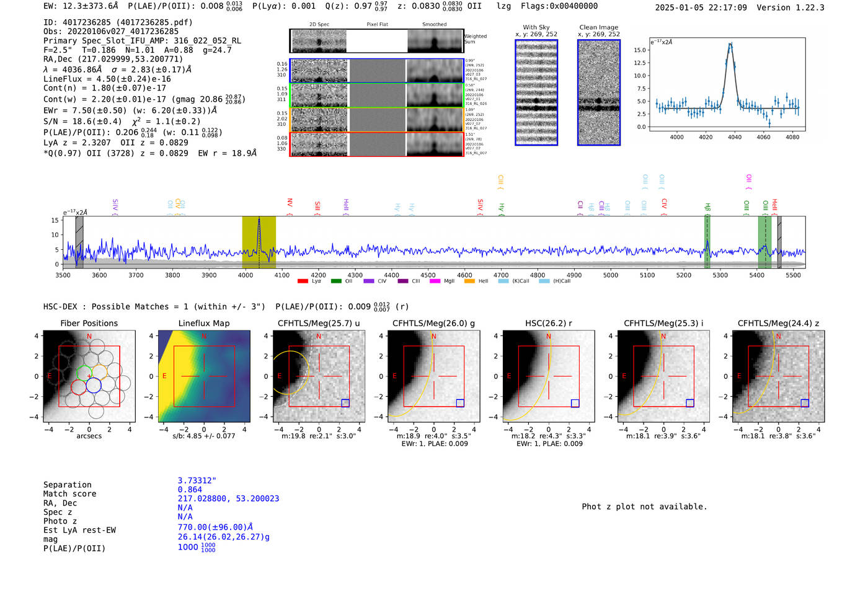868x591 pixels.
Task: Click the orange CIII] label above spectrum
Action: (500, 182)
